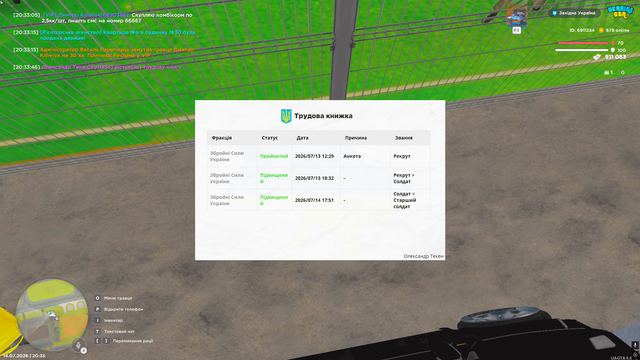Click the red health bar
The image size is (640, 360).
[x=583, y=43]
